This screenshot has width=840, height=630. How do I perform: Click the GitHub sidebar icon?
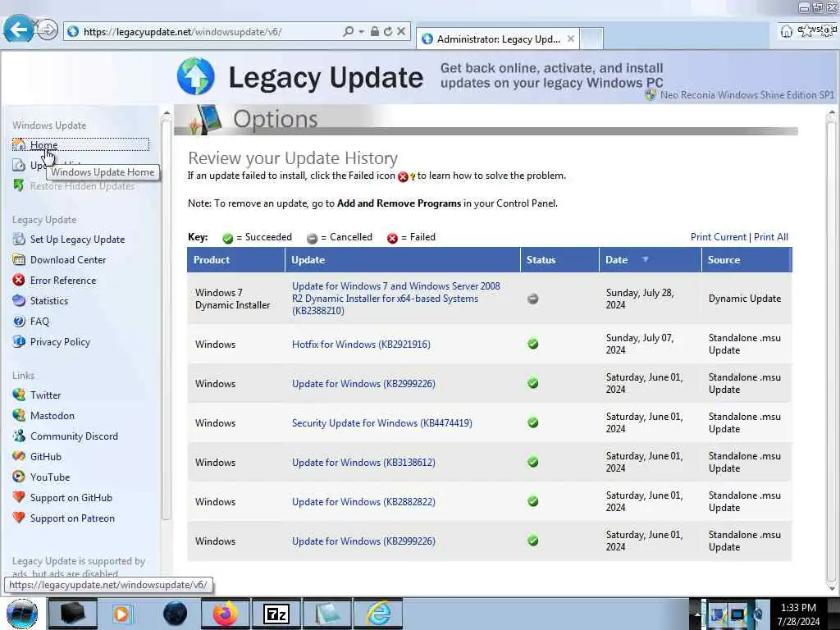(19, 456)
